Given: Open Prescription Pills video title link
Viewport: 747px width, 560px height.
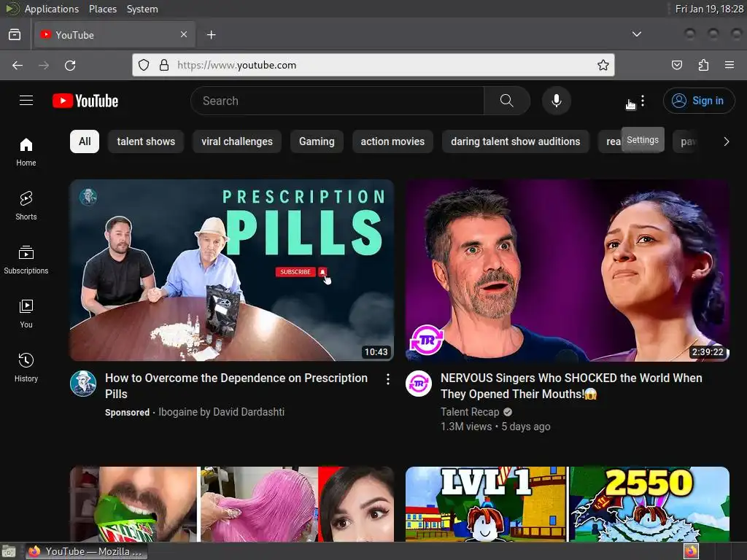Looking at the screenshot, I should tap(236, 386).
